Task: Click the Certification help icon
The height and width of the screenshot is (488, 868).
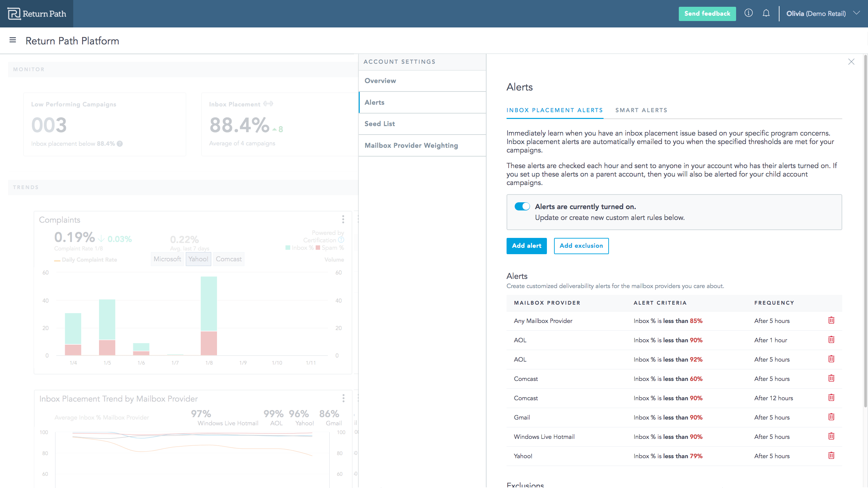Action: (341, 240)
